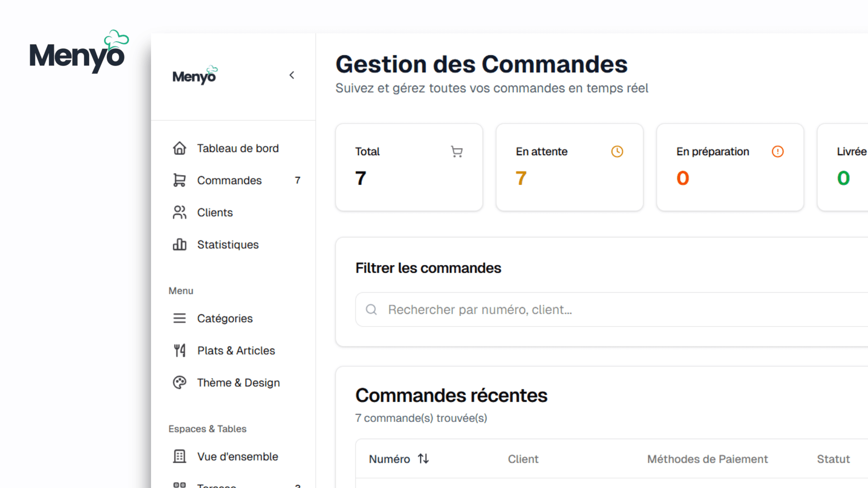The height and width of the screenshot is (488, 868).
Task: Click the 'Commandes récentes' heading
Action: click(x=451, y=395)
